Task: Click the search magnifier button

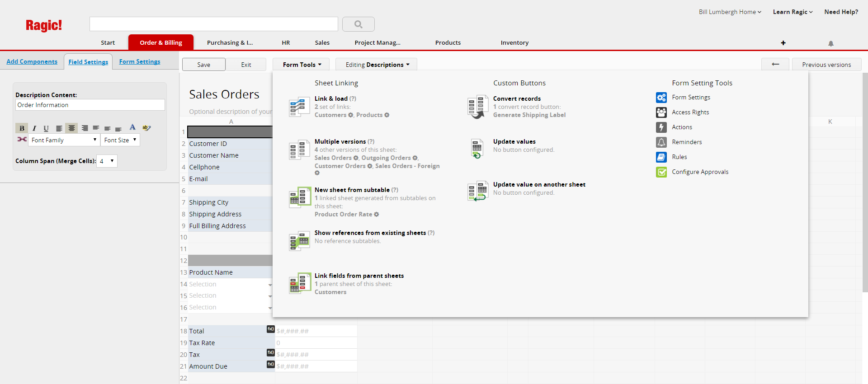Action: point(359,24)
